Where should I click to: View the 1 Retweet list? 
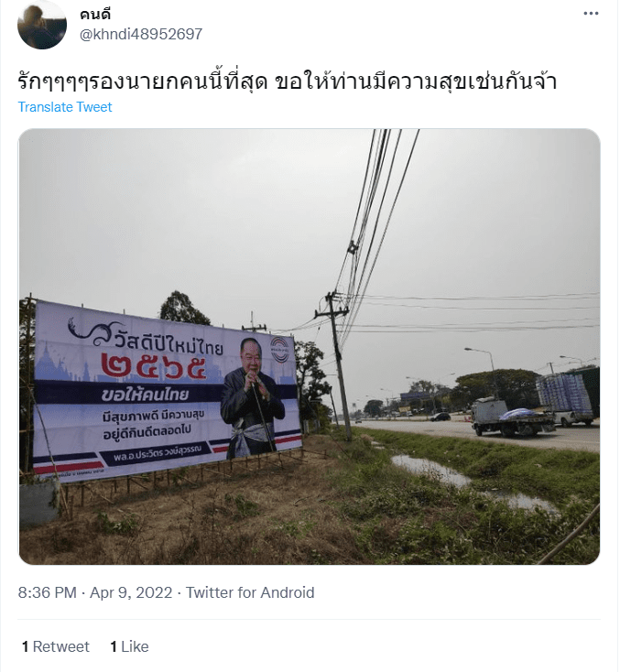tap(56, 646)
